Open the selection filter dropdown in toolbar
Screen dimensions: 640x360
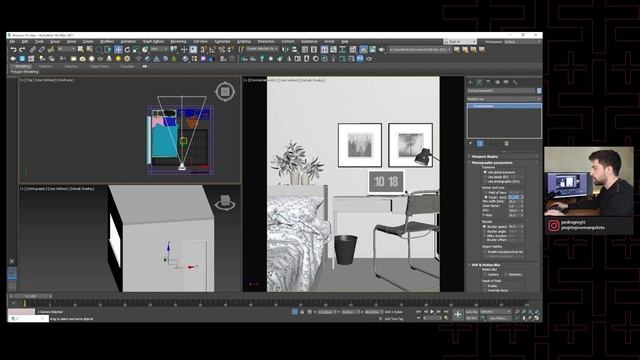click(x=67, y=49)
